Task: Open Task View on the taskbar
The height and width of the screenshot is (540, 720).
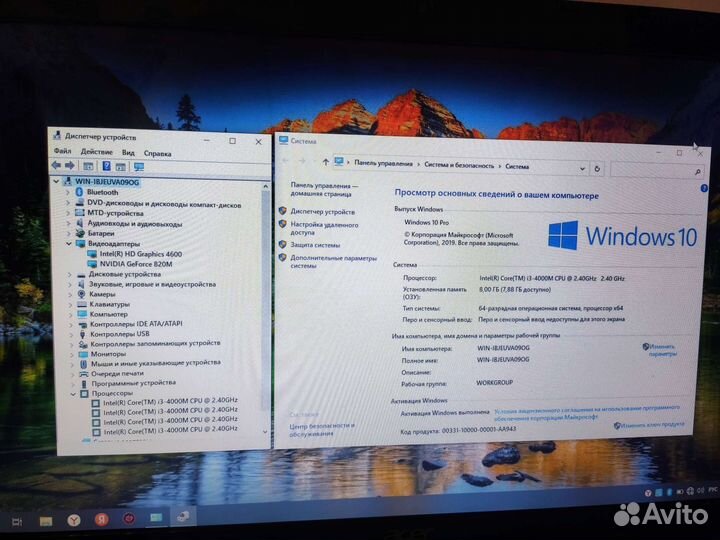Action: point(17,522)
